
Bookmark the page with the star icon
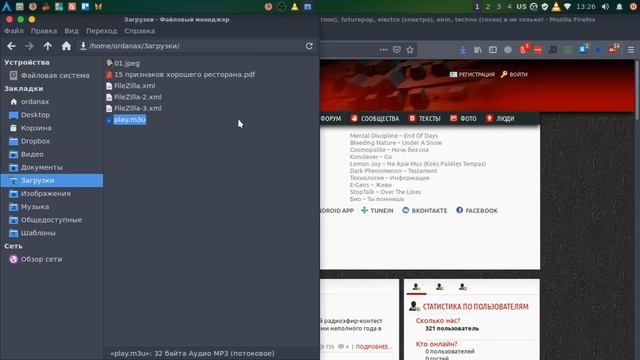410,50
